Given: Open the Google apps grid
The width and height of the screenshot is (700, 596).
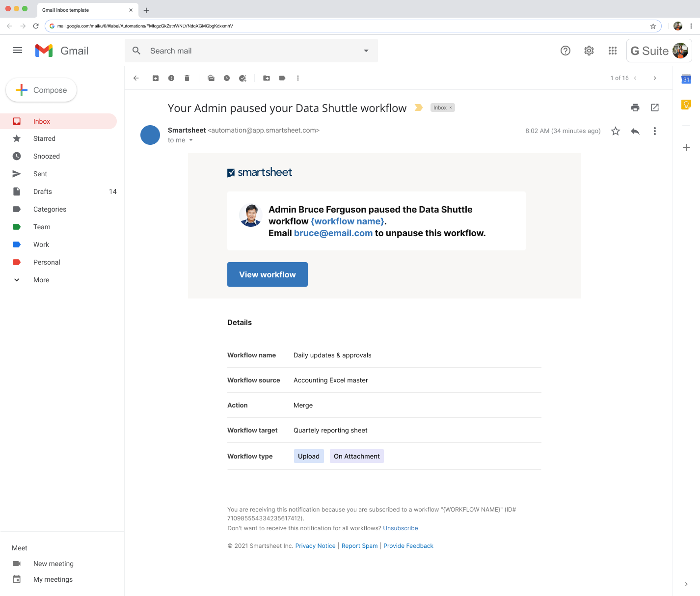Looking at the screenshot, I should coord(613,51).
